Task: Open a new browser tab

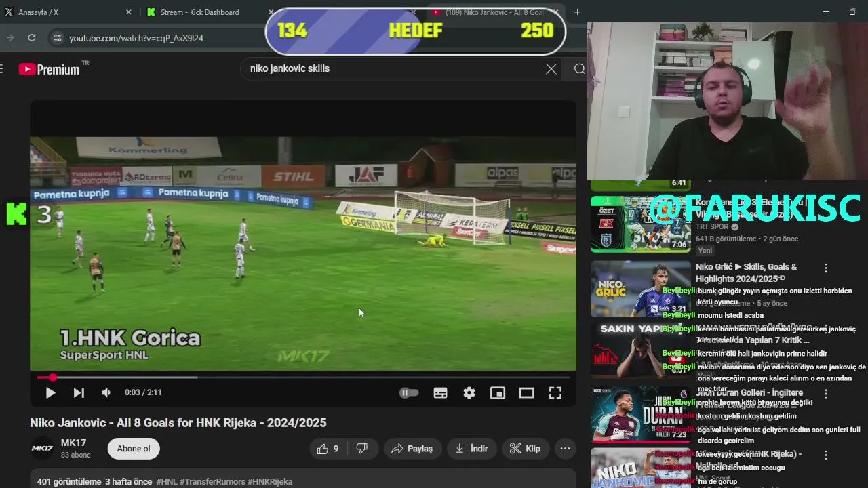Action: point(578,12)
